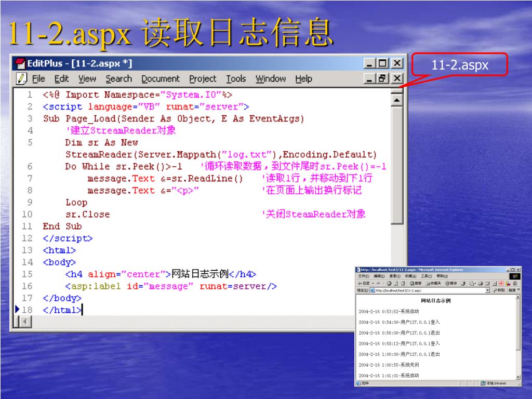Click the 'End Sub' line
Screen dimensions: 532x399
point(62,227)
